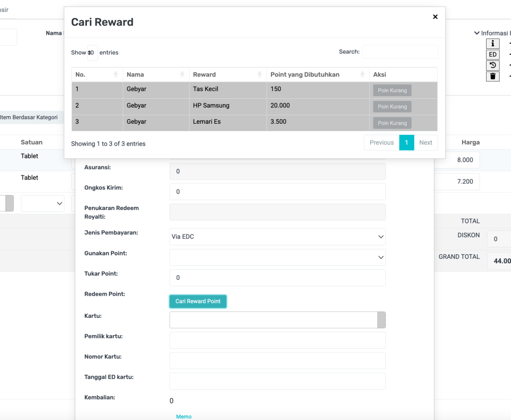The height and width of the screenshot is (420, 511).
Task: Expand the Jenis Pembayaran dropdown
Action: click(277, 237)
